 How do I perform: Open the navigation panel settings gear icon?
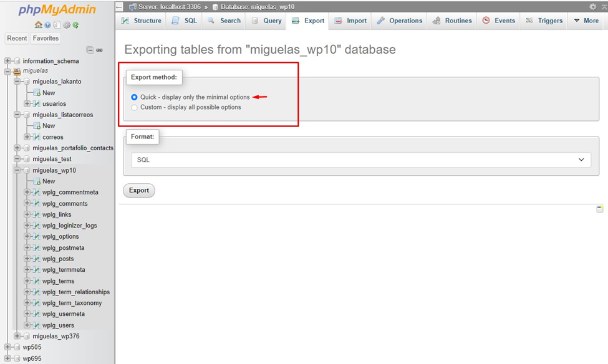[x=67, y=25]
